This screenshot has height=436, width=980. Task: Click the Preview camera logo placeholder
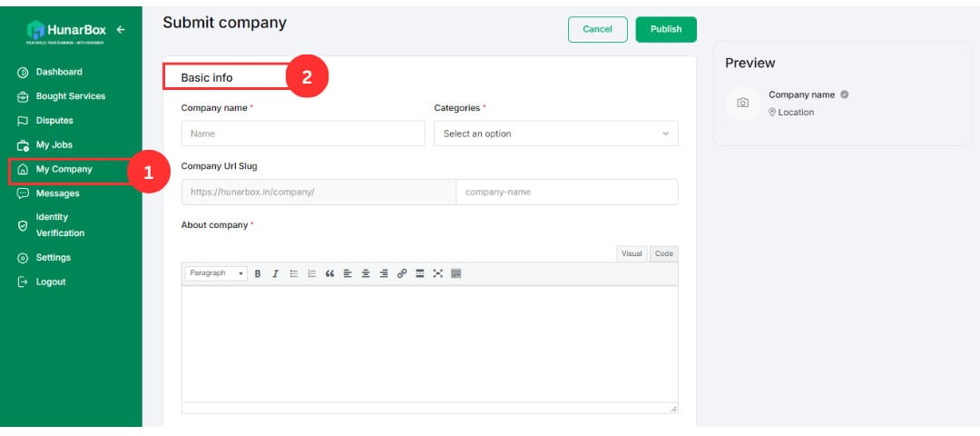(x=742, y=104)
